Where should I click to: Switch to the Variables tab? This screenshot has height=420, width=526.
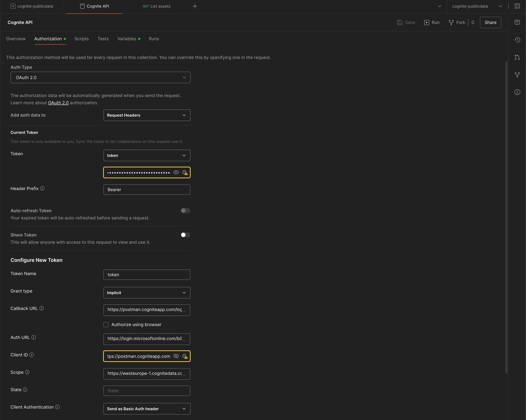(127, 39)
